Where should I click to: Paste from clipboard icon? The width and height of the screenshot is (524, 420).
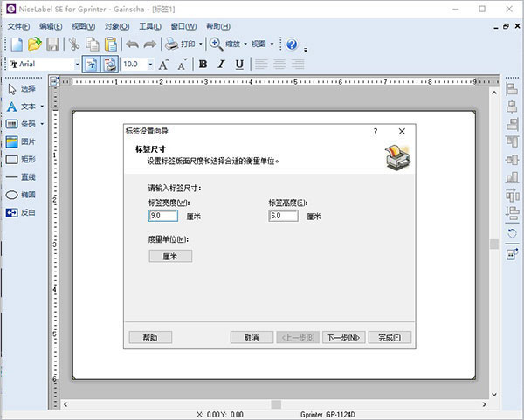point(111,45)
